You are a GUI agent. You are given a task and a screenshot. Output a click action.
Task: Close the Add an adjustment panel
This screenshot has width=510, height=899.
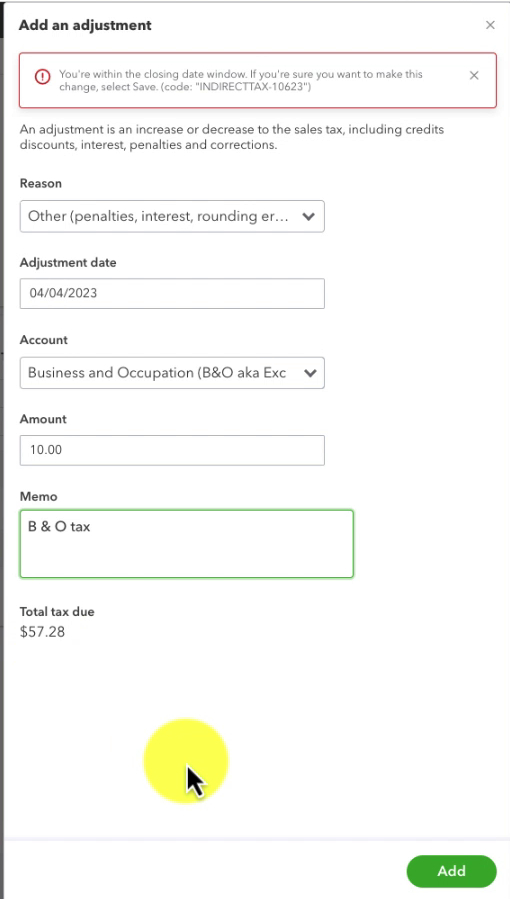point(490,25)
